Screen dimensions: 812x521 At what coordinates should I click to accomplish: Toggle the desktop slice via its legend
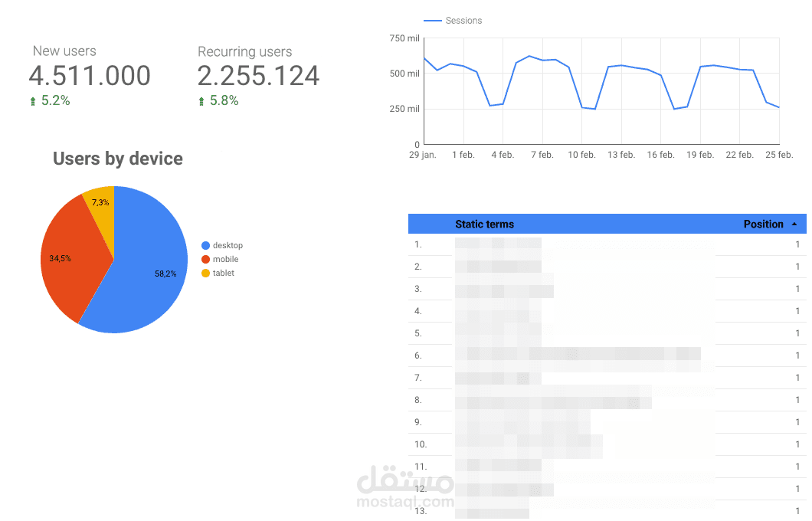pyautogui.click(x=222, y=245)
